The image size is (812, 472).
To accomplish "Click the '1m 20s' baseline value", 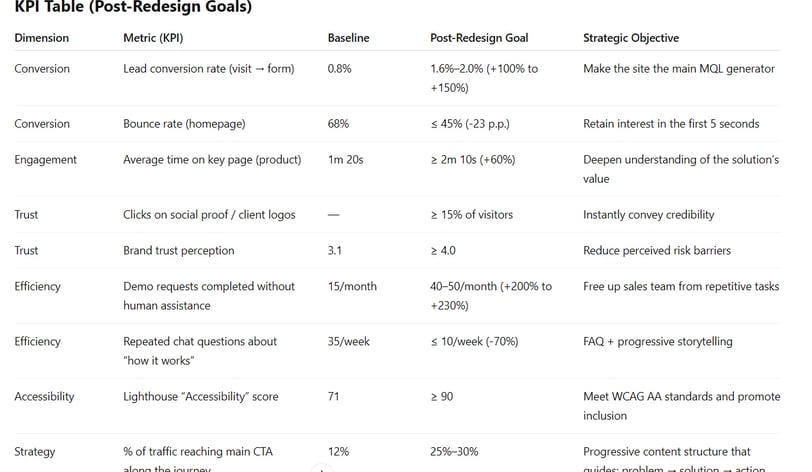I will [x=345, y=160].
